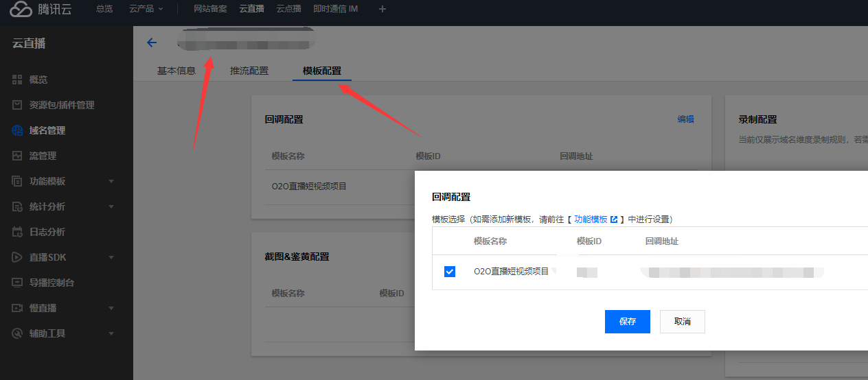Open 总览 in top navigation
This screenshot has height=380, width=868.
click(104, 9)
